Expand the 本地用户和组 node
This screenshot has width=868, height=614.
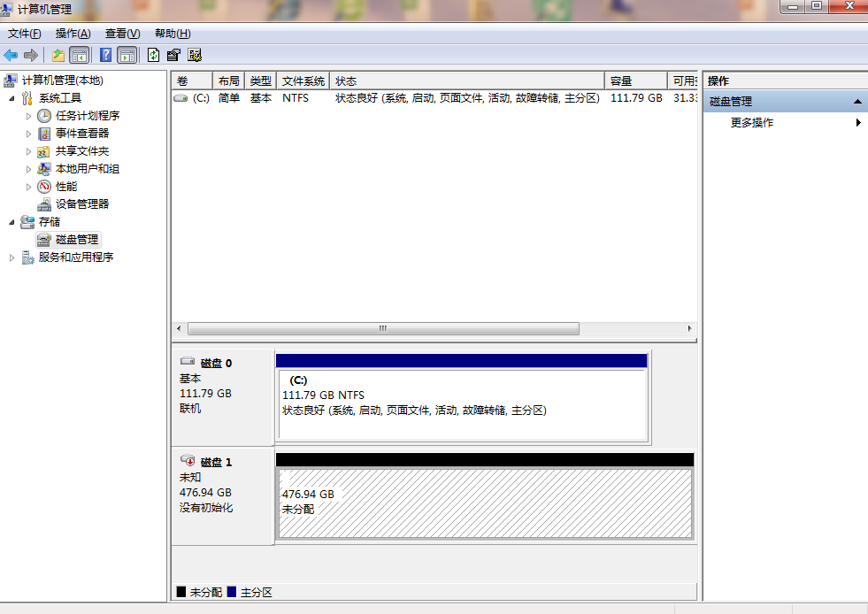(29, 169)
